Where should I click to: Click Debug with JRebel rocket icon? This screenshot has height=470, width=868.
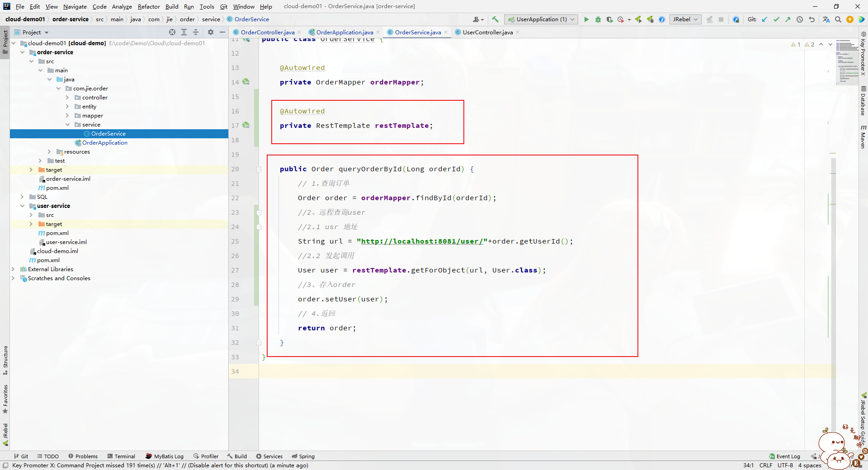[x=650, y=19]
